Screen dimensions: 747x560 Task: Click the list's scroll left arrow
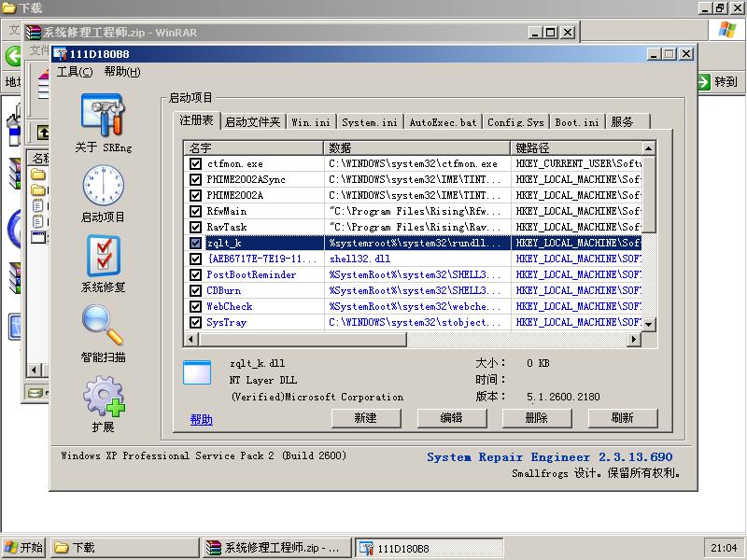[191, 339]
